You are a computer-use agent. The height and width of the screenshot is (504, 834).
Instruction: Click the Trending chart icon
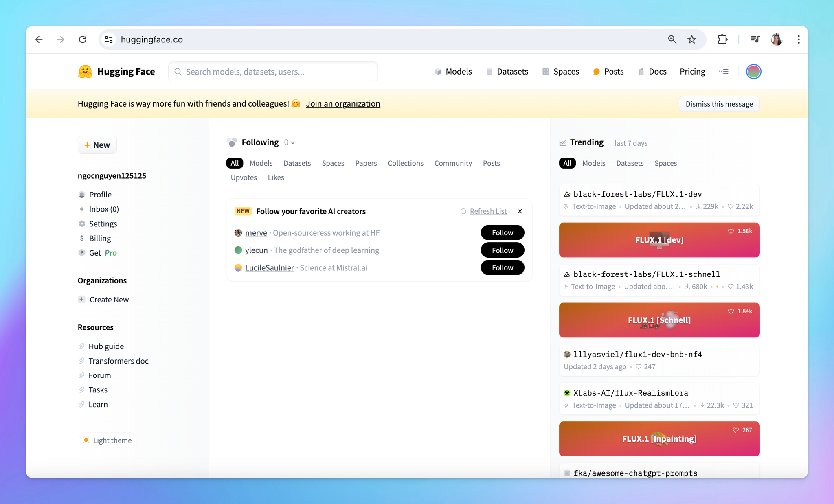(563, 142)
